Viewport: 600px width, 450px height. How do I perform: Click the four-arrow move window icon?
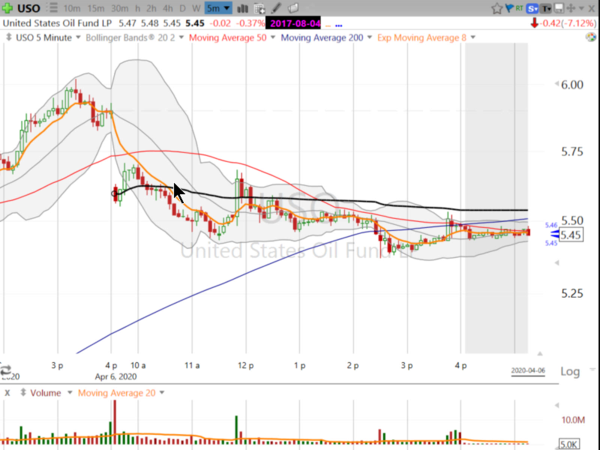pos(571,8)
